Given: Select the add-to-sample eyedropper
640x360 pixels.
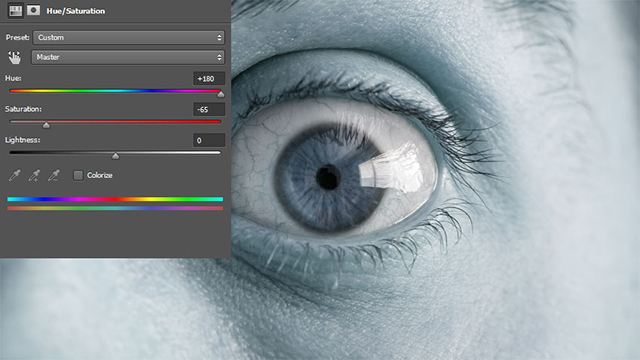Looking at the screenshot, I should 34,175.
